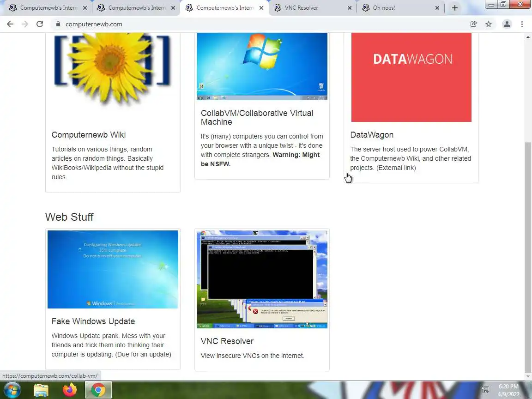Image resolution: width=532 pixels, height=399 pixels.
Task: Go back to the previous page
Action: [x=10, y=24]
